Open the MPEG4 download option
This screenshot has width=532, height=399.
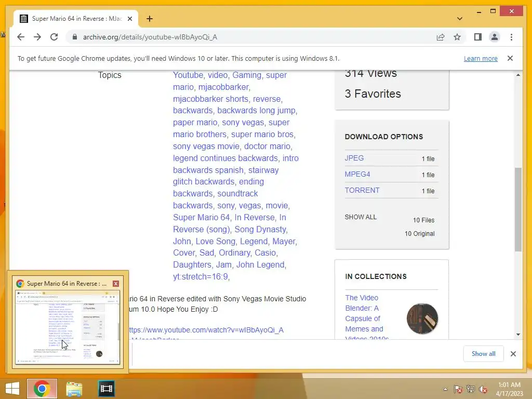357,174
